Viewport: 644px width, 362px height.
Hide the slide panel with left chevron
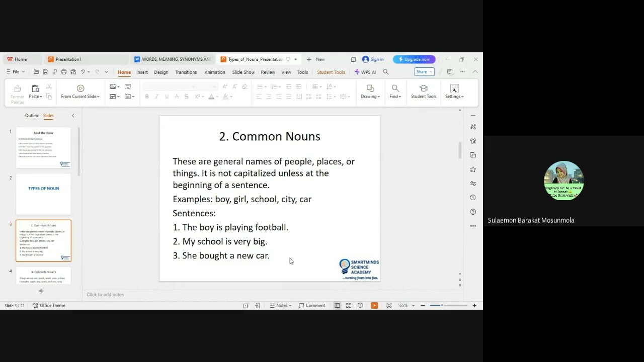pos(73,116)
